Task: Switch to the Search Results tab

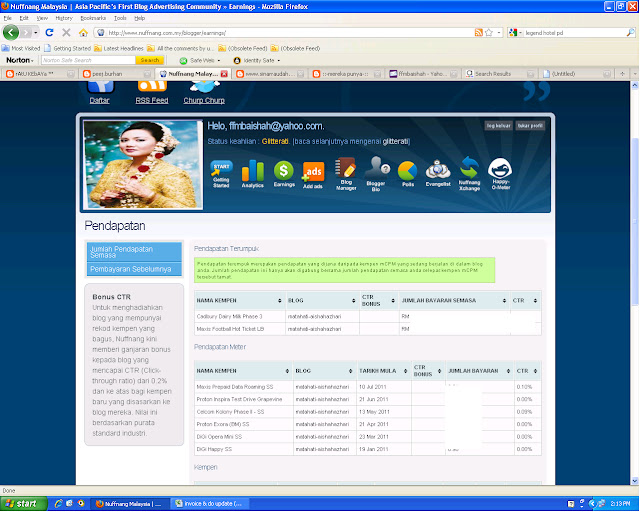Action: point(500,74)
